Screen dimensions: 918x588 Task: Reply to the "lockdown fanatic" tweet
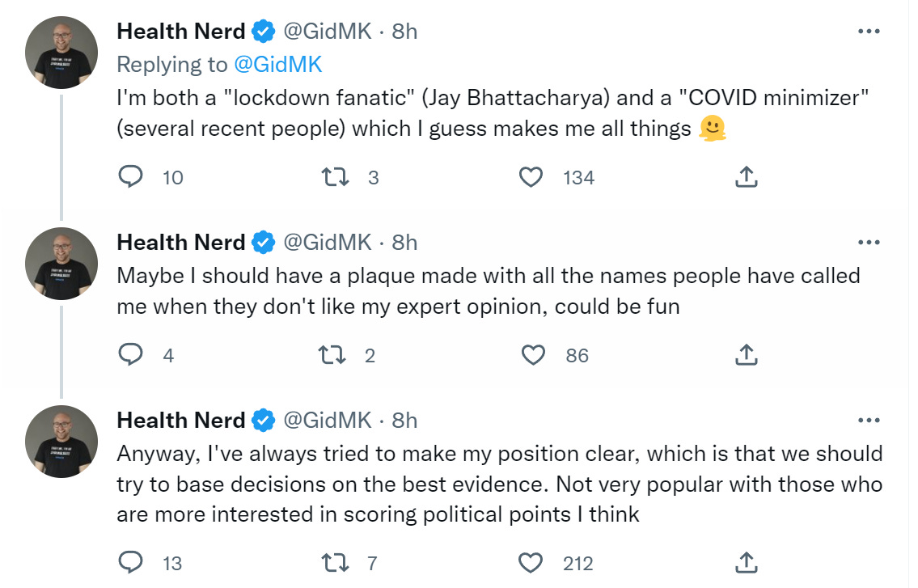pyautogui.click(x=131, y=177)
